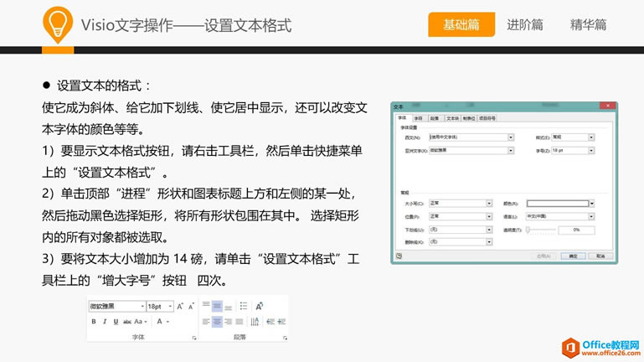The width and height of the screenshot is (644, 362).
Task: Open the 字号 18 pt dropdown in dialog
Action: tap(591, 150)
